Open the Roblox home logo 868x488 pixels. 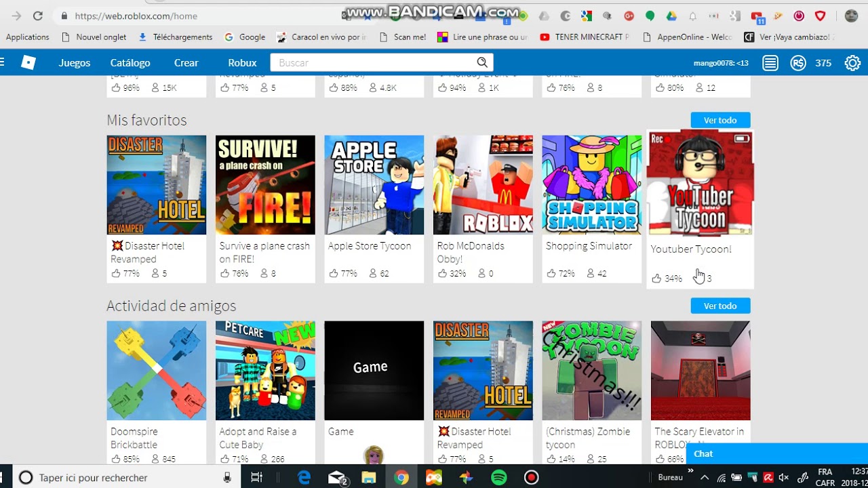(x=28, y=62)
